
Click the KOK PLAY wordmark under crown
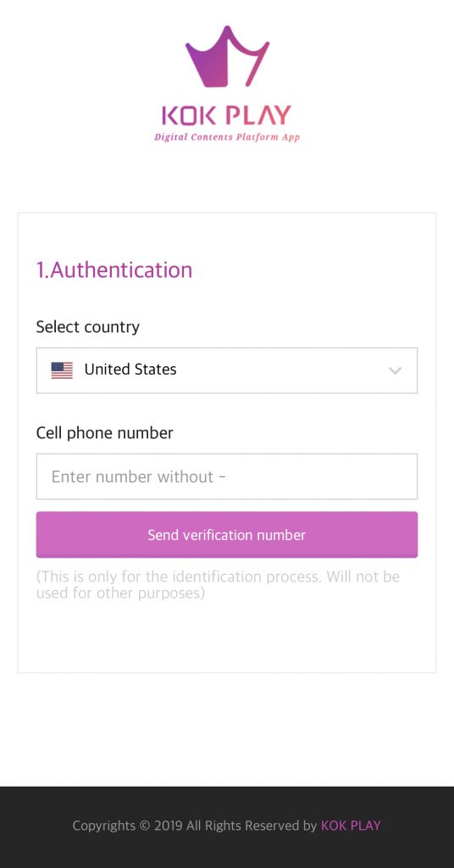(226, 115)
